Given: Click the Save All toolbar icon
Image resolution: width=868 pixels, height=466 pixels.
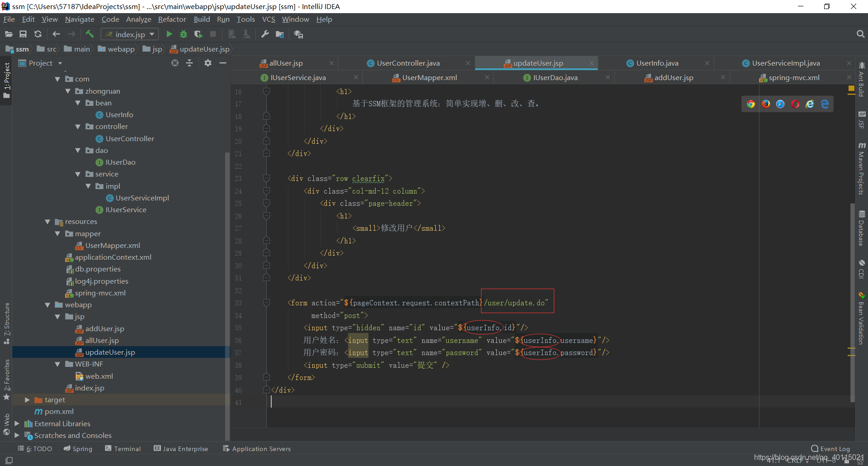Looking at the screenshot, I should pyautogui.click(x=23, y=34).
